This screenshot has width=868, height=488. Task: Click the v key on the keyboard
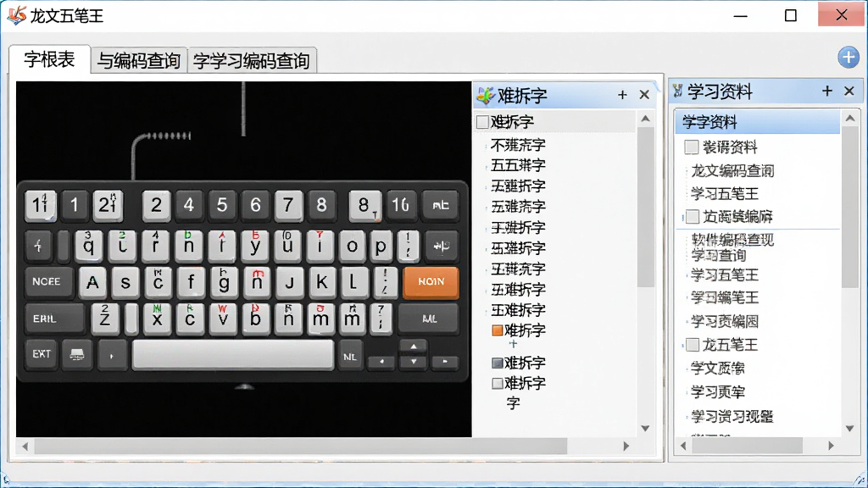pos(223,319)
